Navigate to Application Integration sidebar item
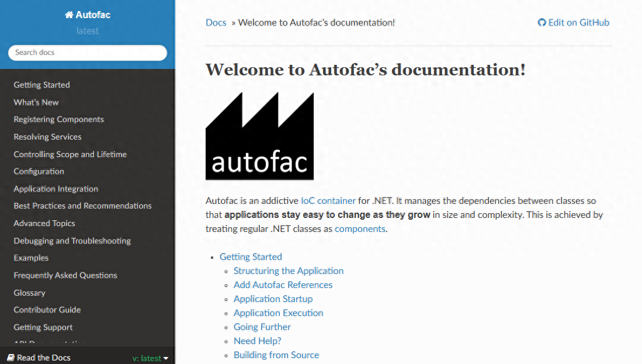The width and height of the screenshot is (642, 364). (55, 189)
